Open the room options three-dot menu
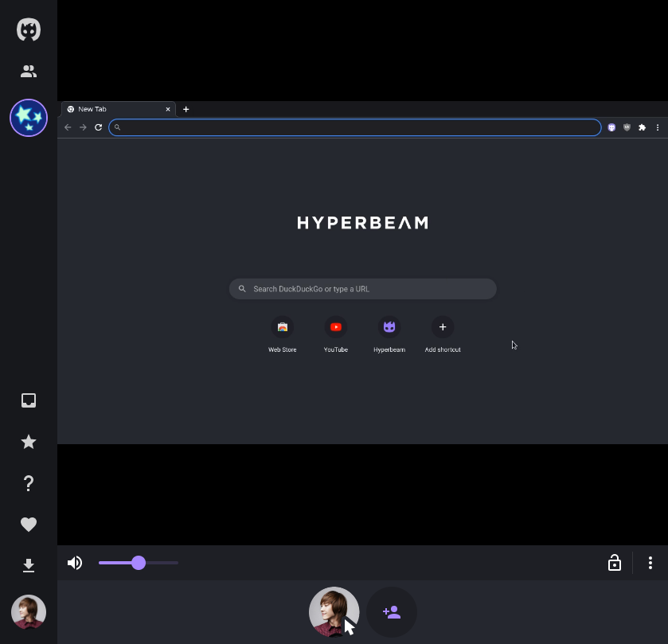 pyautogui.click(x=650, y=563)
